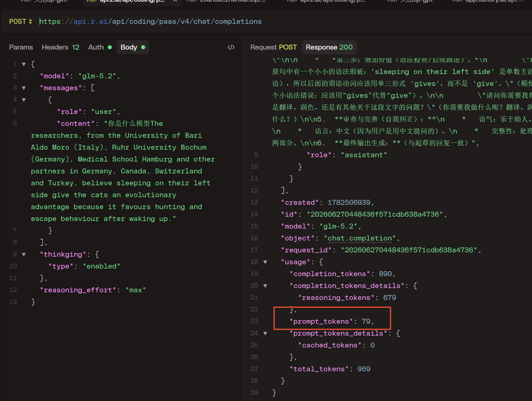This screenshot has height=401, width=532.
Task: Select the Body tab
Action: click(133, 47)
